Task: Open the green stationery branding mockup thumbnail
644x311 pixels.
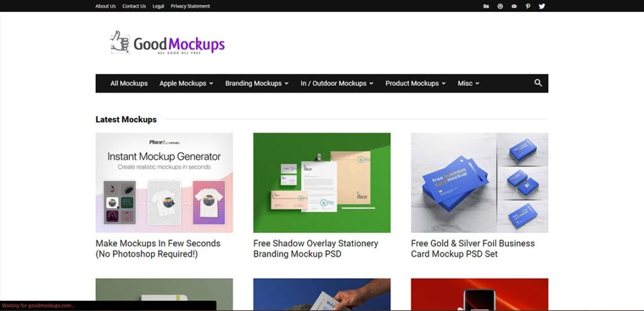Action: coord(322,183)
